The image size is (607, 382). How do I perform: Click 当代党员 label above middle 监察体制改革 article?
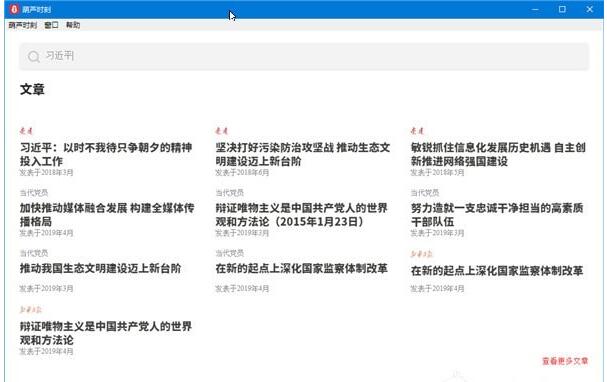point(230,253)
